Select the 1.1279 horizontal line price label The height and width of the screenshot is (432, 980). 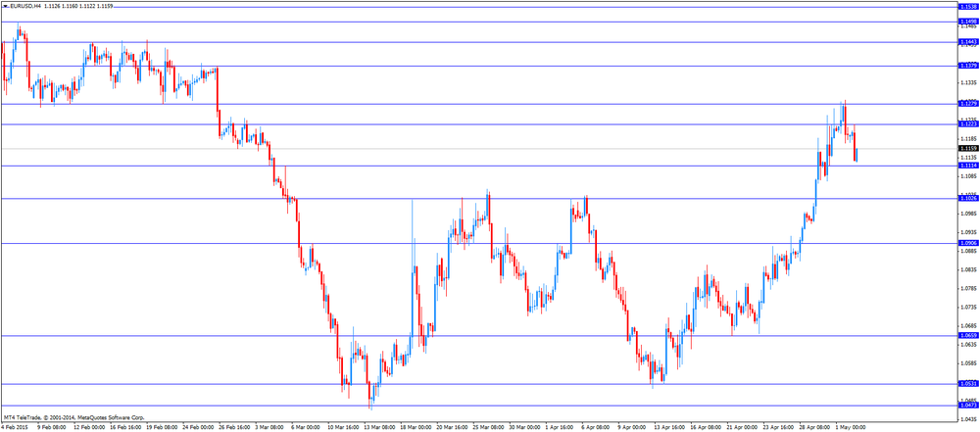967,104
